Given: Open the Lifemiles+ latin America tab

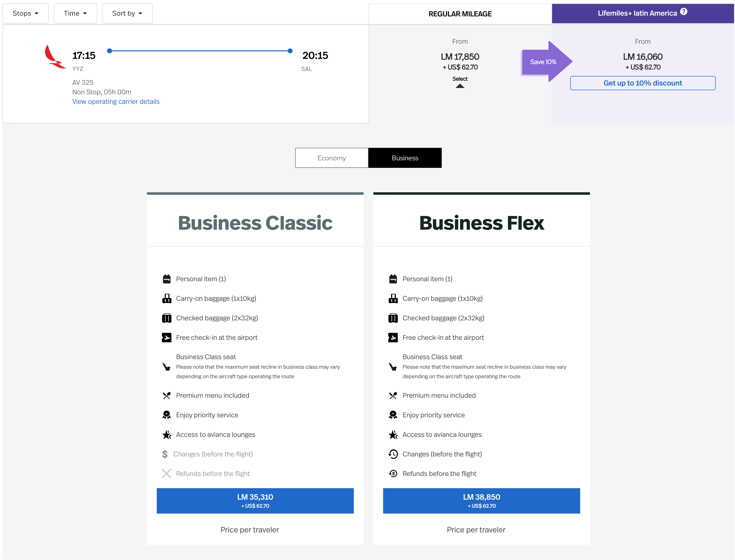Looking at the screenshot, I should click(x=643, y=13).
